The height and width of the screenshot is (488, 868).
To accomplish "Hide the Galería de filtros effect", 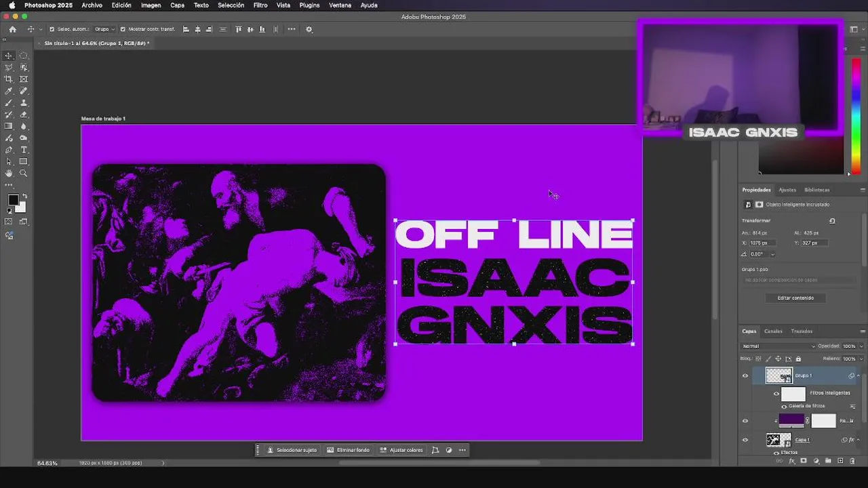I will point(785,407).
